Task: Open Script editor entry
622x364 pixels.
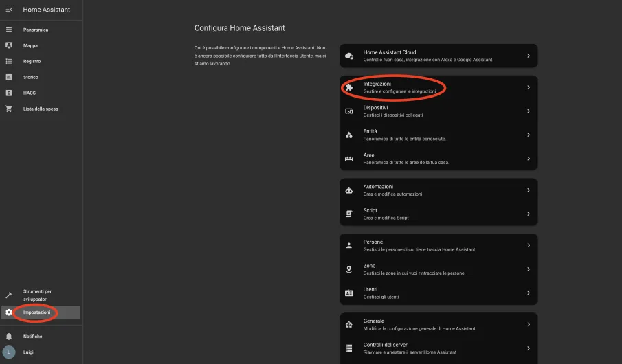Action: click(x=438, y=214)
